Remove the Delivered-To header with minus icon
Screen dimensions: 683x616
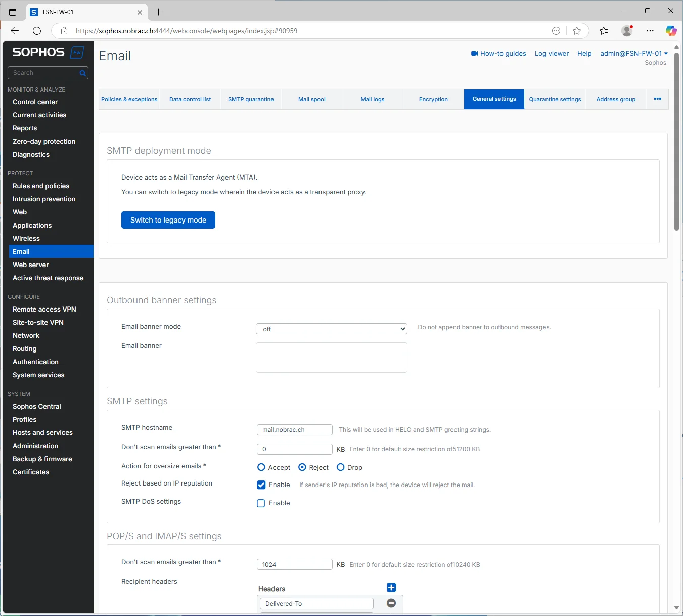click(x=391, y=603)
